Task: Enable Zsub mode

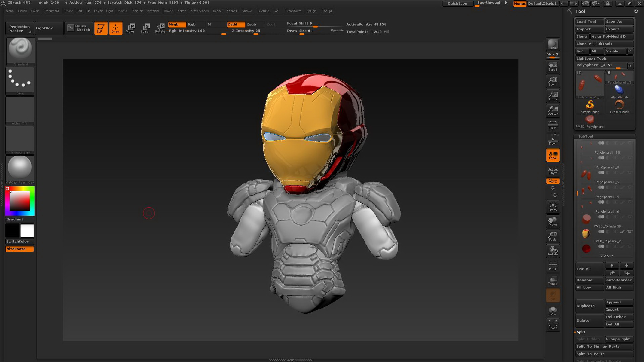Action: (255, 24)
